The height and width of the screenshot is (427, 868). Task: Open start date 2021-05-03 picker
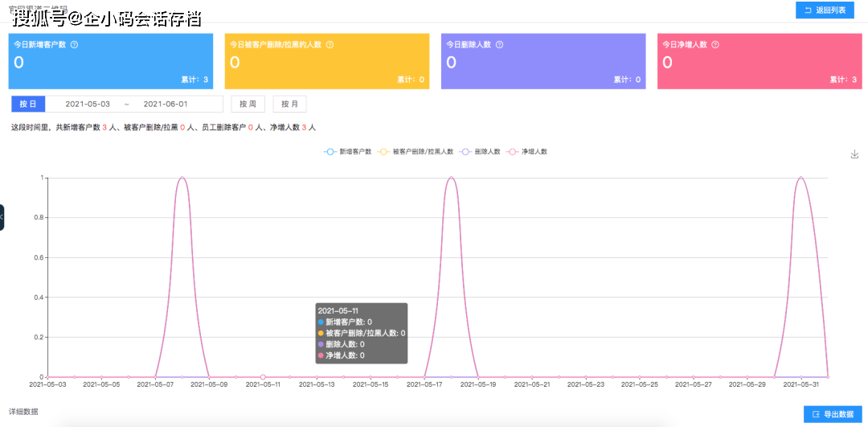(88, 104)
